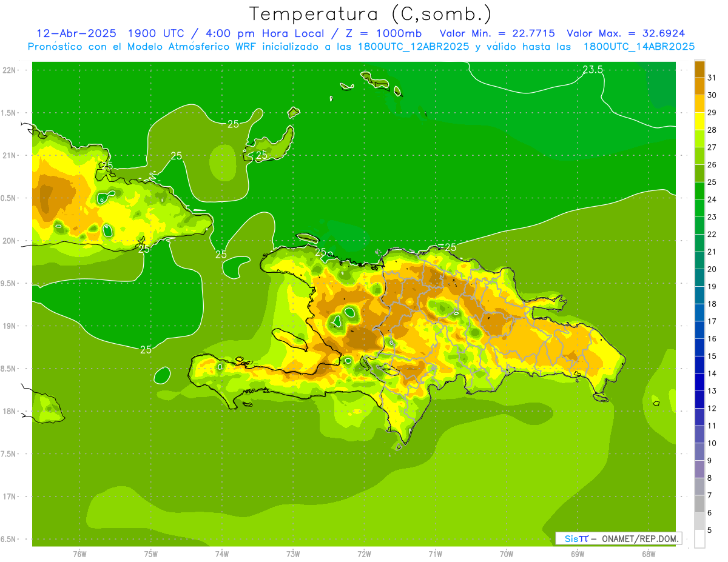This screenshot has width=728, height=562.
Task: Click the "Valor Min. = 22.7715" value
Action: click(x=497, y=33)
